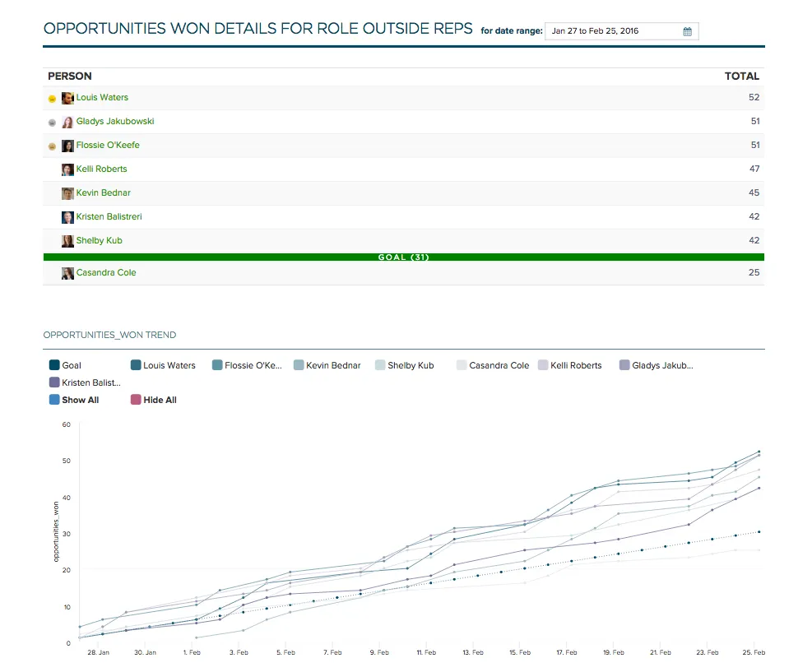Click Kelli Roberts total value 47

coord(754,169)
